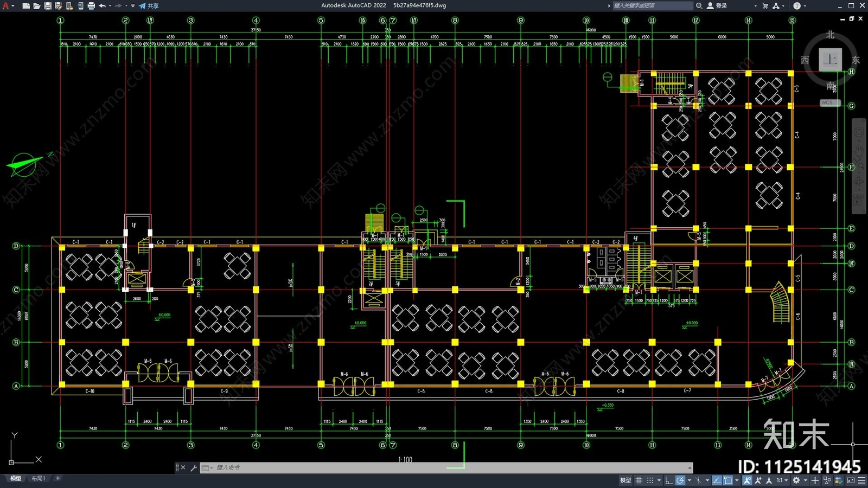
Task: Click the 登录 sign-in button
Action: click(717, 6)
